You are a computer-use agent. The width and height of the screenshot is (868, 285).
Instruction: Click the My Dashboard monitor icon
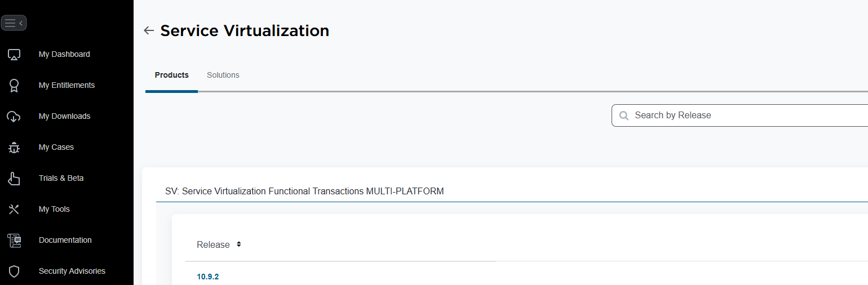pos(14,55)
